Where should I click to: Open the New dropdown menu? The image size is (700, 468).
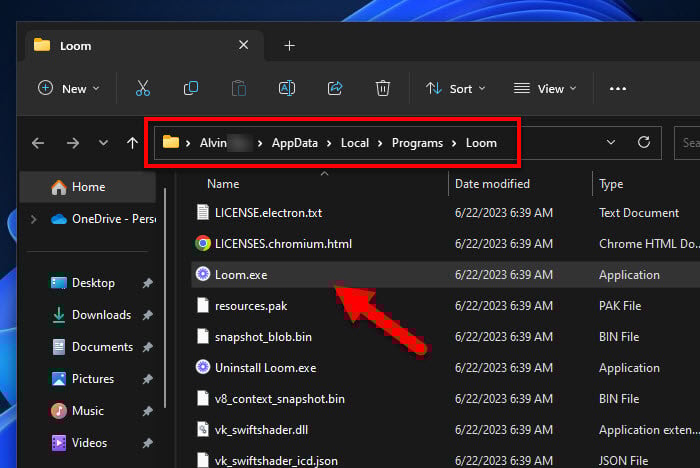pyautogui.click(x=69, y=88)
